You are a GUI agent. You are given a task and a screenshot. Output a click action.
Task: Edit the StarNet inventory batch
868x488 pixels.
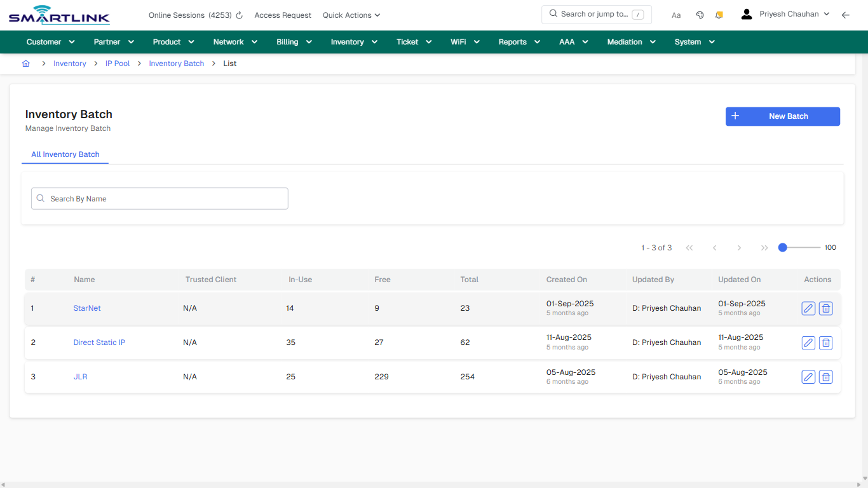[808, 308]
